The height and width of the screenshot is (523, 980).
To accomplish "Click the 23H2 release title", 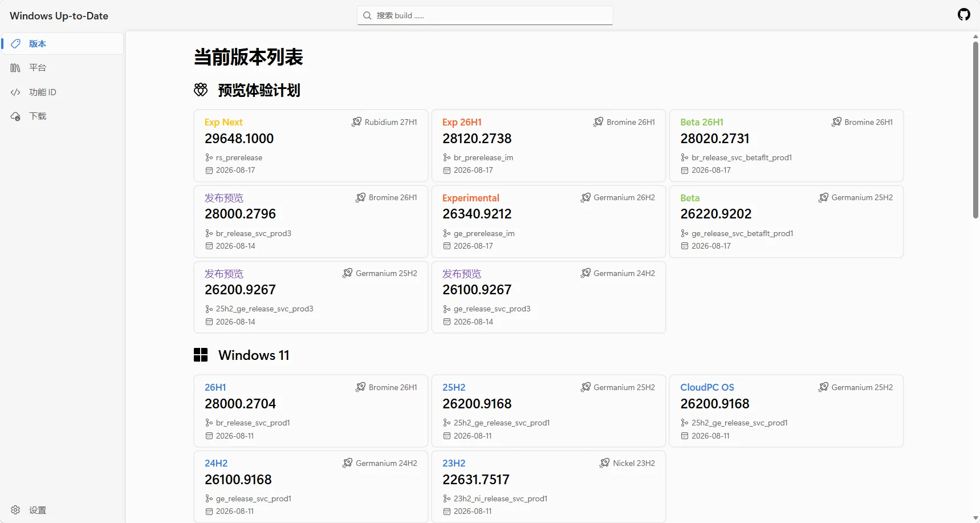I will pyautogui.click(x=454, y=463).
